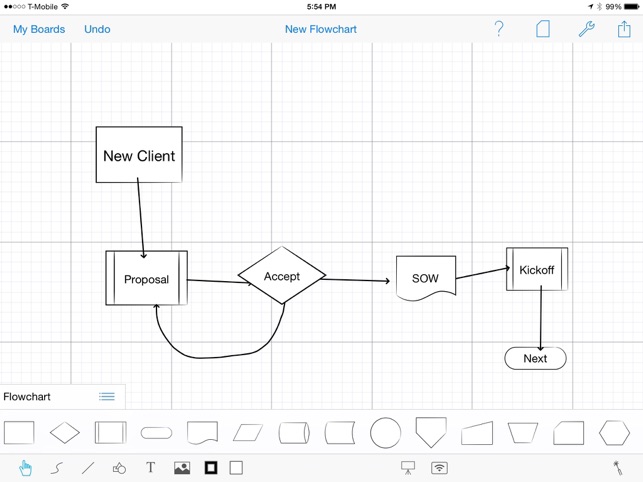Screen dimensions: 643x482
Task: Pick the diamond decision shape
Action: pyautogui.click(x=65, y=432)
